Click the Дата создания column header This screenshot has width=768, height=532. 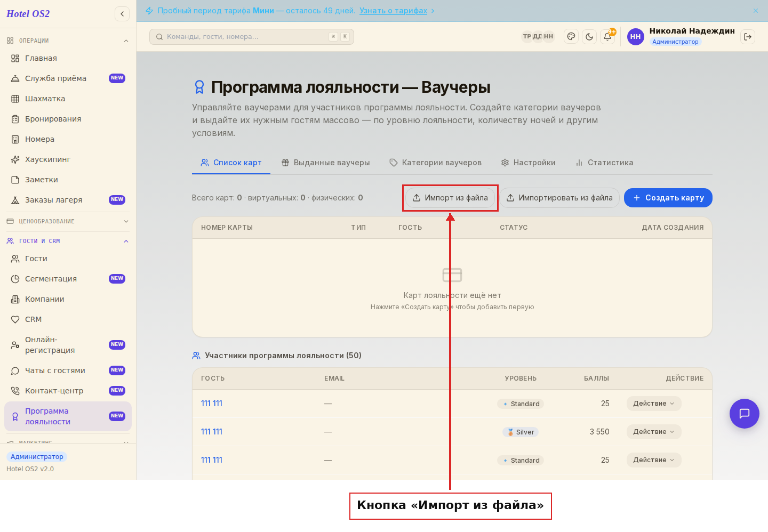[673, 228]
